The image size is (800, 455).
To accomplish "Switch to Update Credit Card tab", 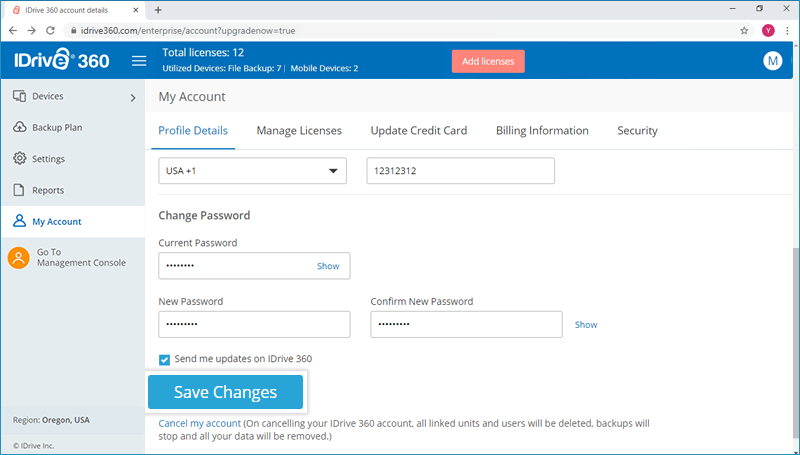I will pyautogui.click(x=419, y=131).
